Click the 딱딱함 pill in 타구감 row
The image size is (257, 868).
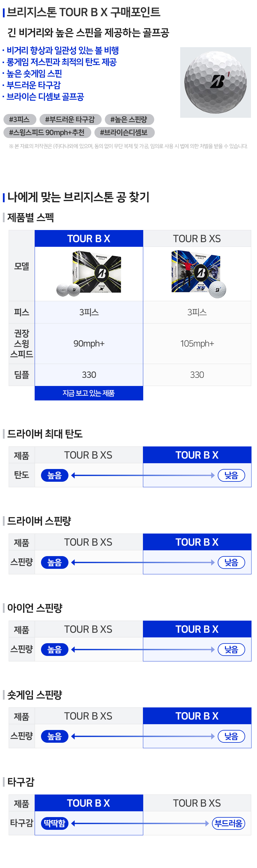tap(55, 823)
